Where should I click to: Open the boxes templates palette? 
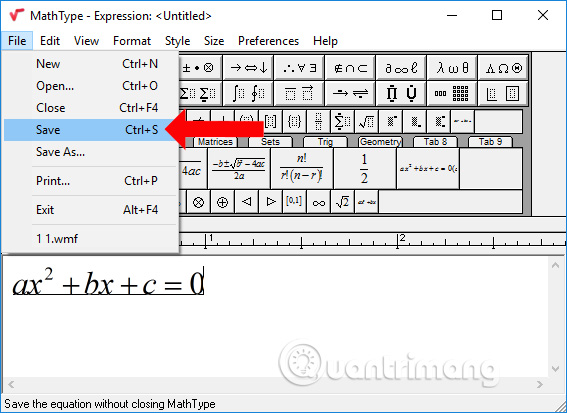tap(503, 94)
